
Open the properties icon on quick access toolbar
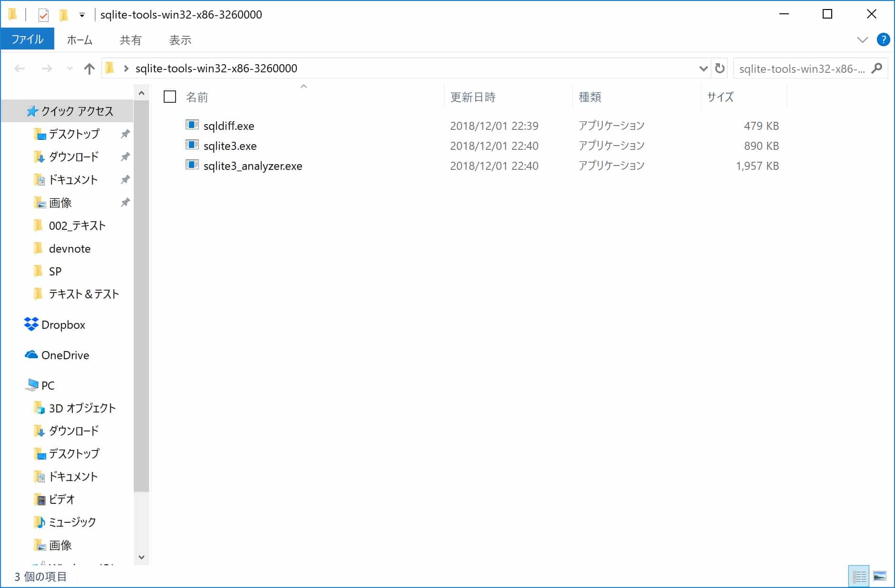[x=43, y=14]
